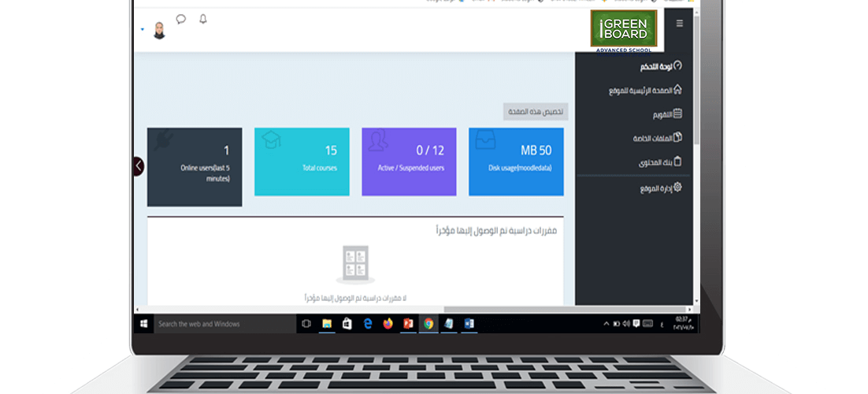Open التقويم calendar in sidebar
This screenshot has height=394, width=868.
coord(667,115)
